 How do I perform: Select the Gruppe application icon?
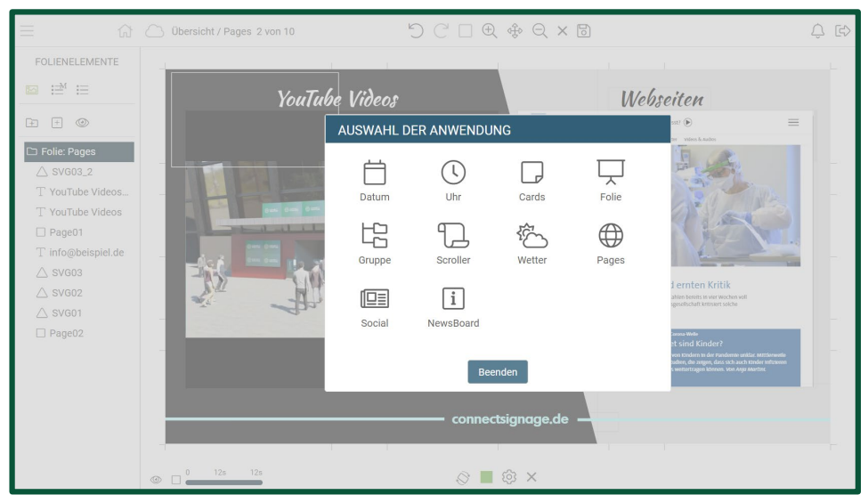pos(374,236)
